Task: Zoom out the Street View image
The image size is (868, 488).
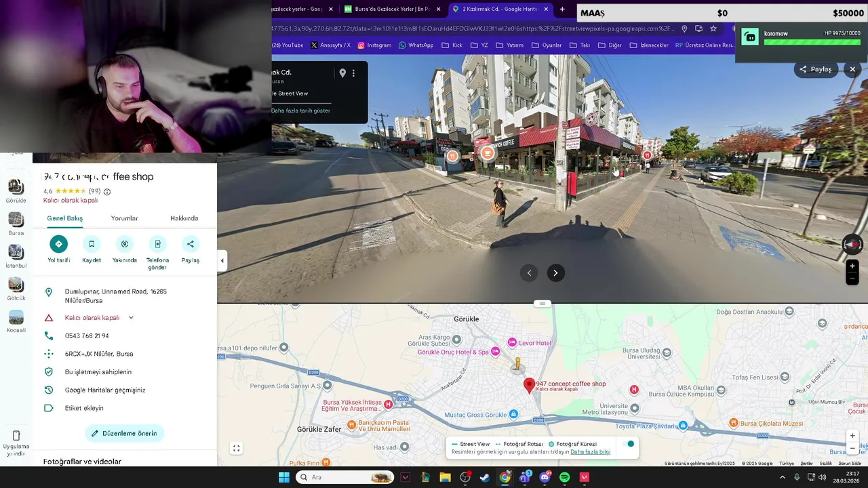Action: coord(852,279)
